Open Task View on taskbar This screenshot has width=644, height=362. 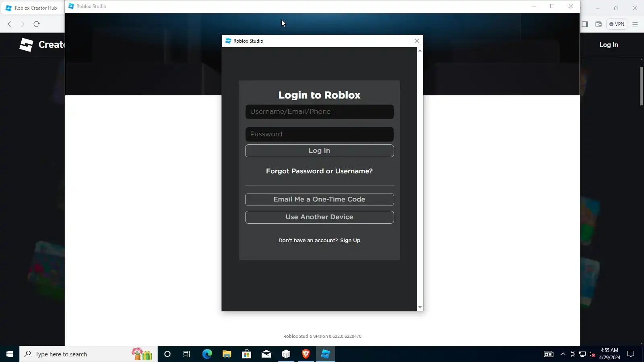click(x=187, y=354)
